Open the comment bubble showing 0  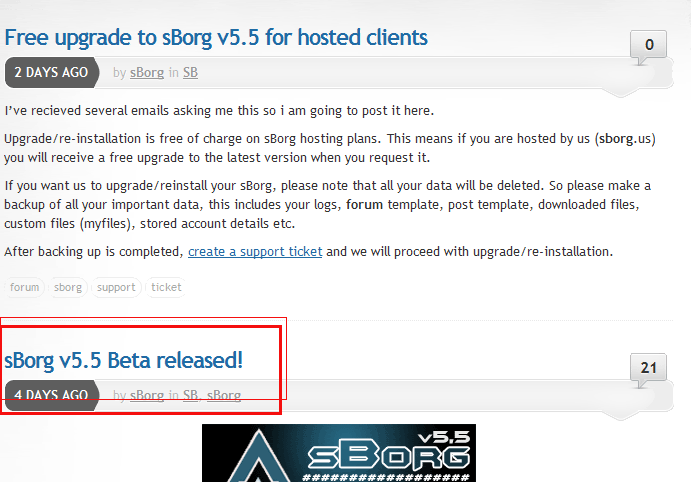click(649, 45)
